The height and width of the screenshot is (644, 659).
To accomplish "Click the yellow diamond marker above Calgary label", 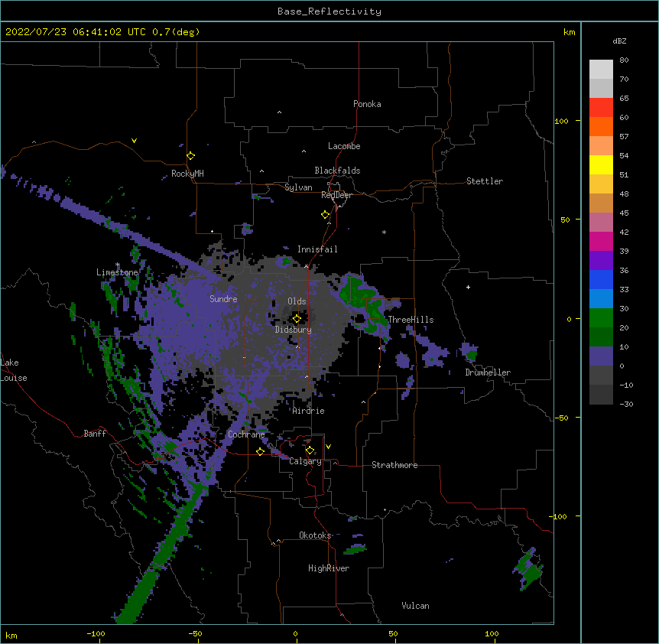I will (310, 450).
